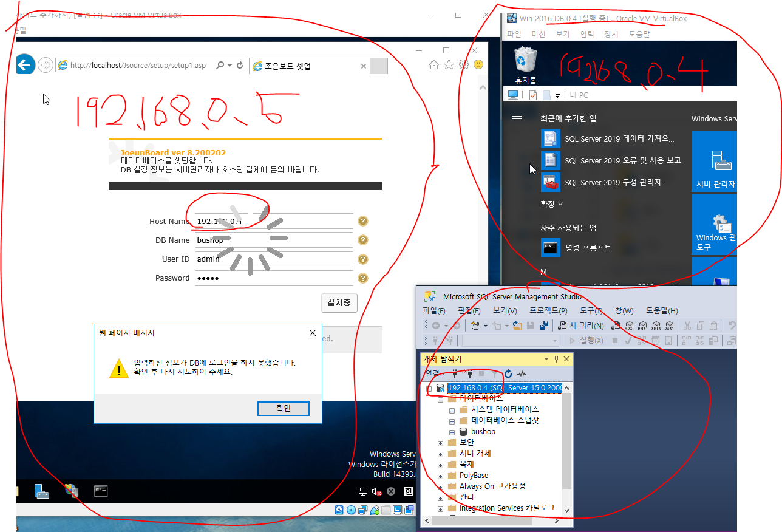This screenshot has width=782, height=532.
Task: Click the 새 쿼리(N) button
Action: pyautogui.click(x=581, y=326)
